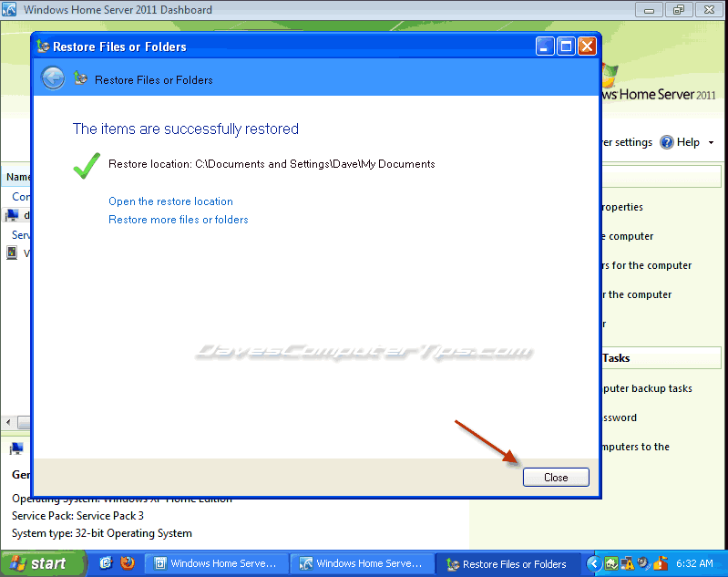Open the restore location link
The image size is (728, 577).
[x=170, y=201]
